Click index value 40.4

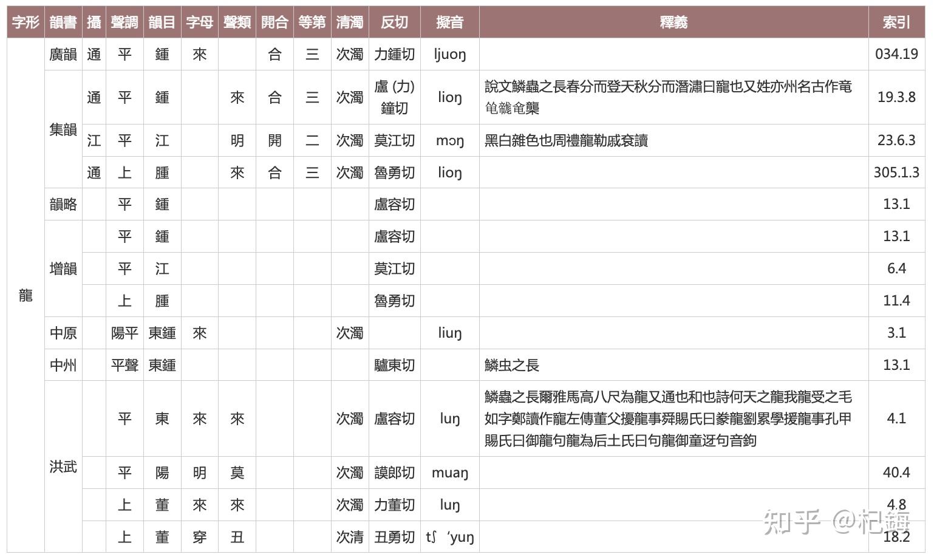point(896,473)
